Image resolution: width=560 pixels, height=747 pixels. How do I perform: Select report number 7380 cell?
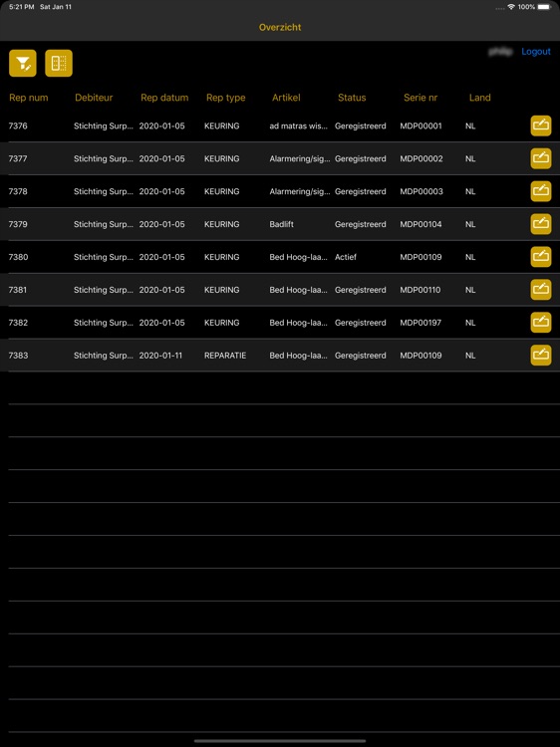(18, 257)
